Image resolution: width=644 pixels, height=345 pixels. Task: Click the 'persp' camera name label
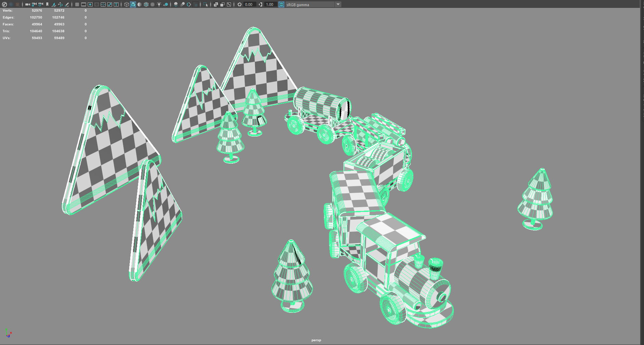coord(316,340)
